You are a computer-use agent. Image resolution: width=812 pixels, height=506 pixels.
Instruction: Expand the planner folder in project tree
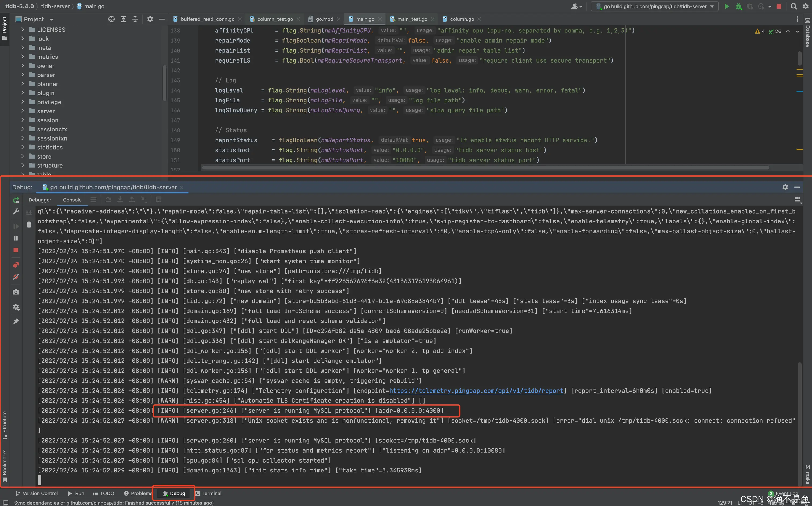pyautogui.click(x=23, y=84)
